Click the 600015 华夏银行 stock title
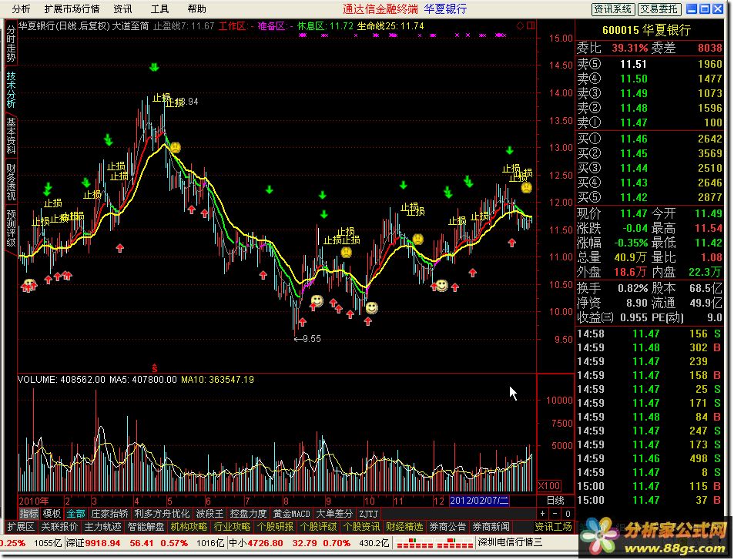Image resolution: width=734 pixels, height=560 pixels. [x=646, y=31]
